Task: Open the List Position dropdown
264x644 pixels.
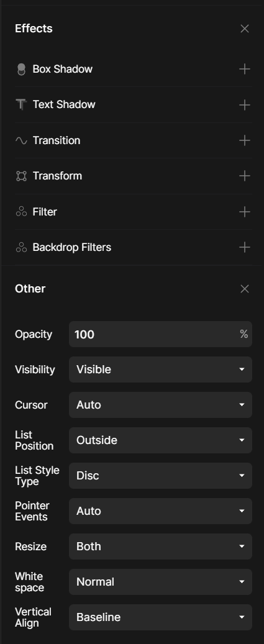Action: click(160, 440)
